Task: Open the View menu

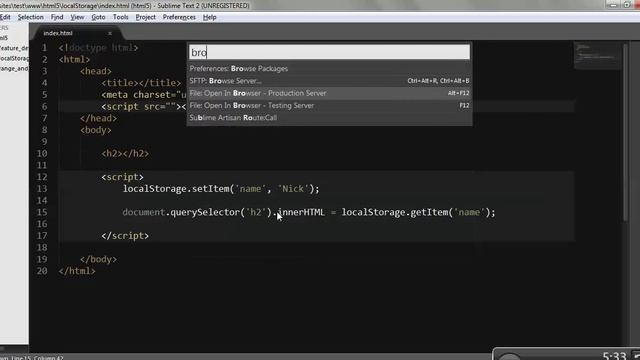Action: [77, 17]
